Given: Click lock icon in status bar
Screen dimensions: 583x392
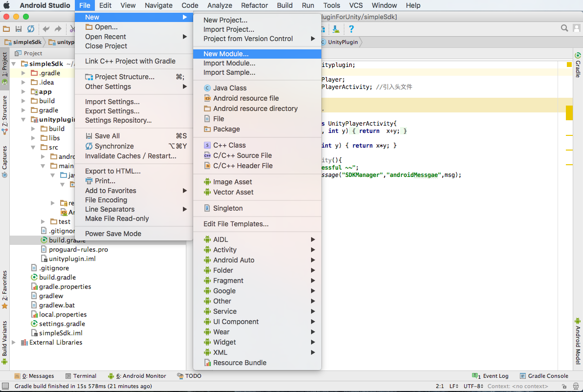Looking at the screenshot, I should (564, 387).
